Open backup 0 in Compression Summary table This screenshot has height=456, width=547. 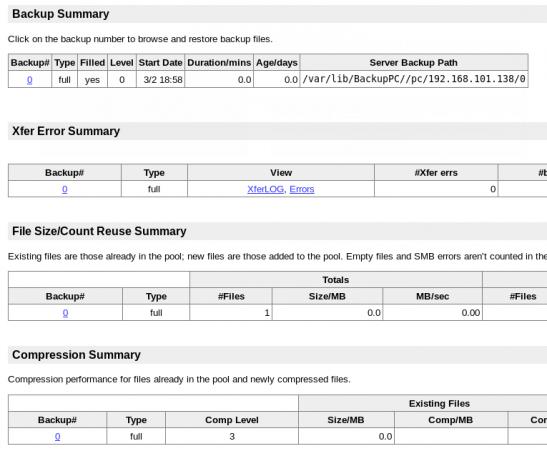58,436
